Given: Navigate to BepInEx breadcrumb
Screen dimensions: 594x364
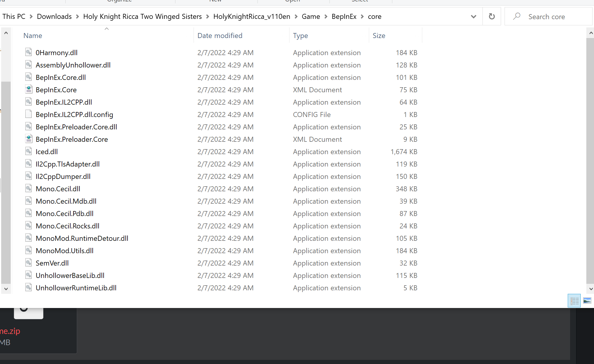Looking at the screenshot, I should [x=344, y=17].
